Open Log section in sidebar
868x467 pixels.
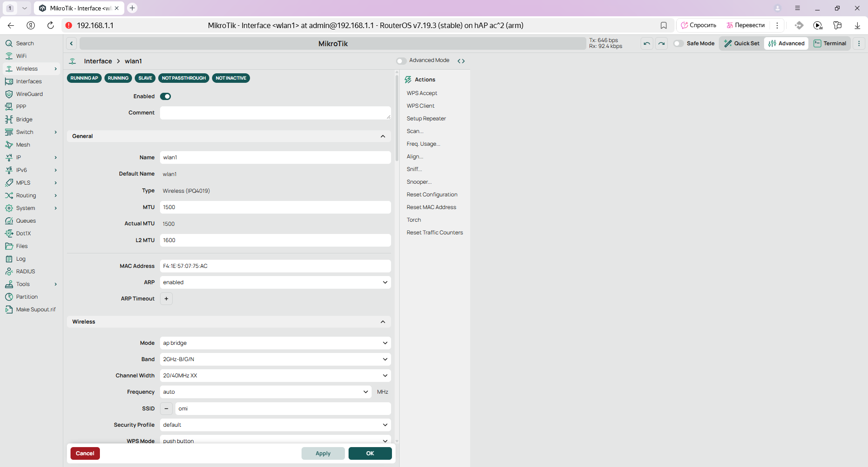click(31, 259)
